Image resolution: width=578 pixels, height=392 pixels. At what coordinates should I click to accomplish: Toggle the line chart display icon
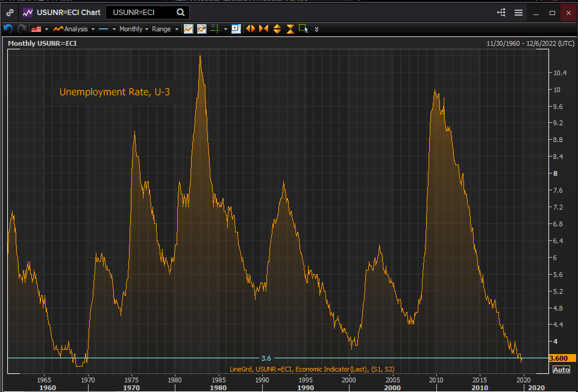(189, 29)
